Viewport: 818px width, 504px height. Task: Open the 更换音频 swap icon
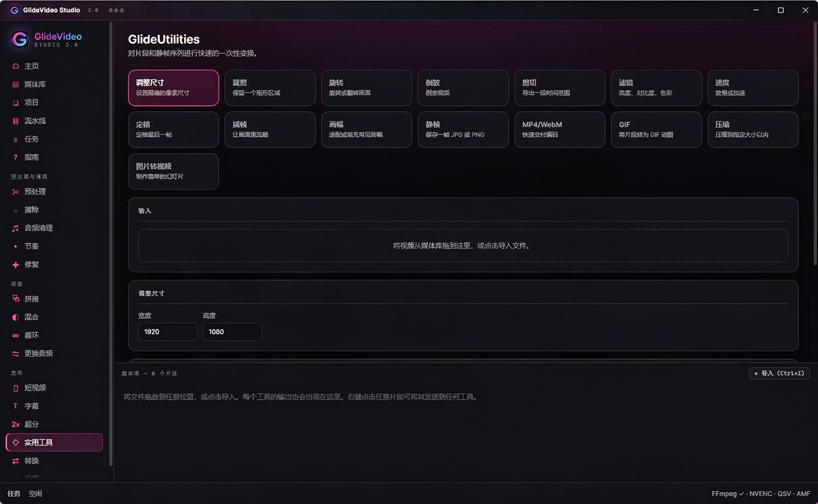(15, 354)
